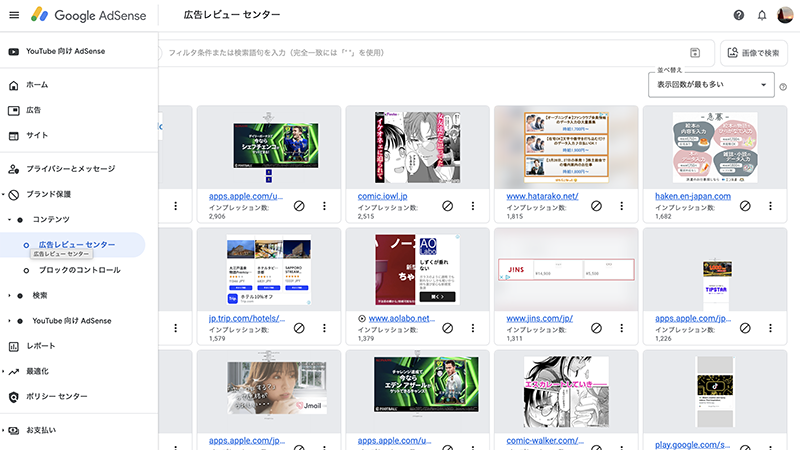Click the 画像で検索 button
Image resolution: width=800 pixels, height=450 pixels.
pos(754,53)
